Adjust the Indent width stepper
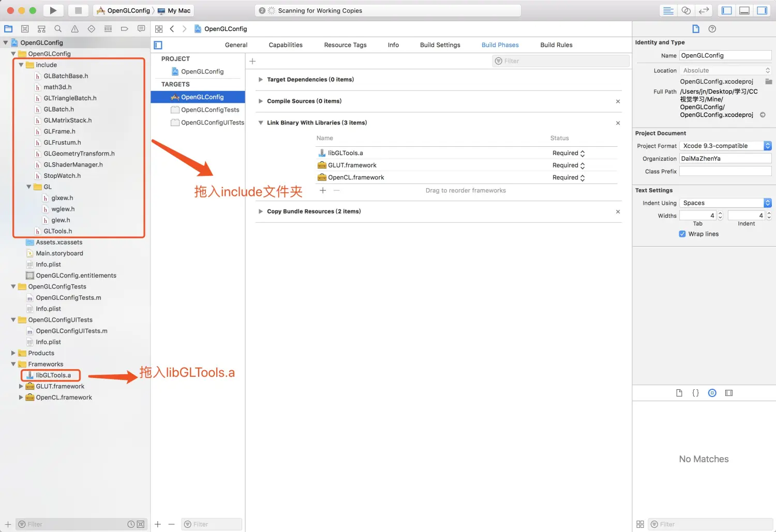The height and width of the screenshot is (532, 776). click(x=769, y=216)
